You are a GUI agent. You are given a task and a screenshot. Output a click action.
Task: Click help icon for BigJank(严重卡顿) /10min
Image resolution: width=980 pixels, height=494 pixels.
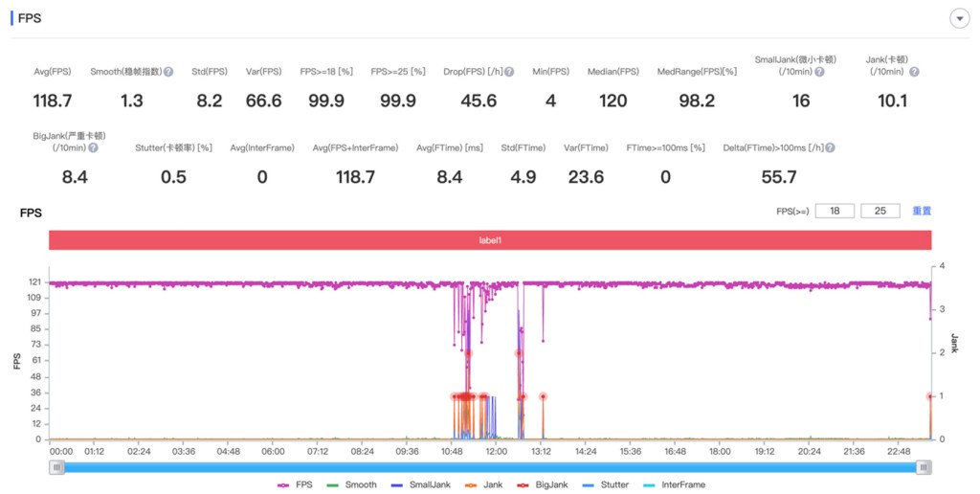(x=94, y=148)
